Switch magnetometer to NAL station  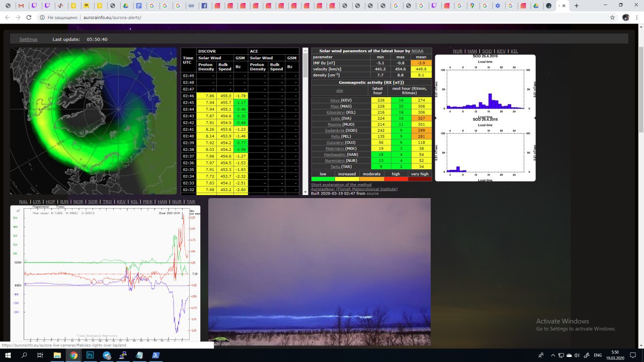[x=24, y=202]
